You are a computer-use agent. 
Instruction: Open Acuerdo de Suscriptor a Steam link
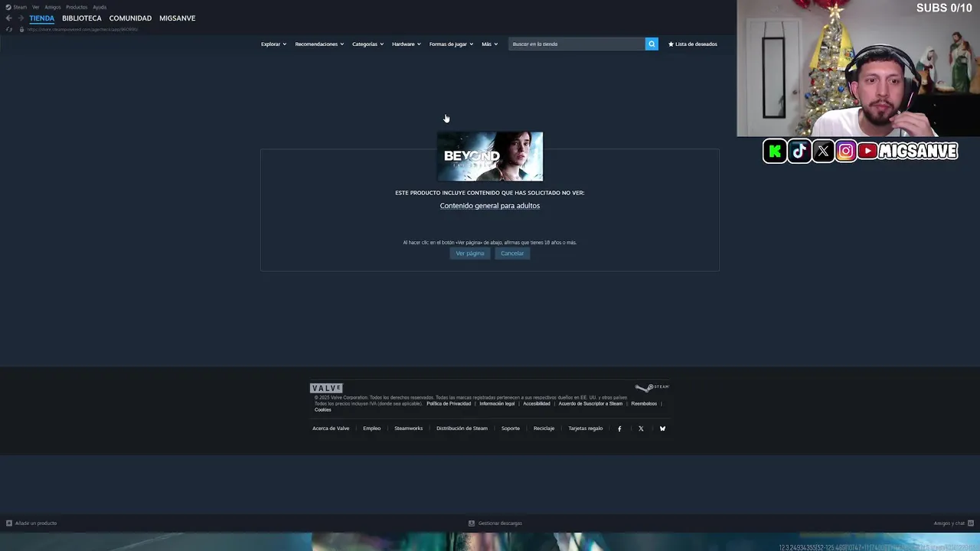(x=590, y=403)
